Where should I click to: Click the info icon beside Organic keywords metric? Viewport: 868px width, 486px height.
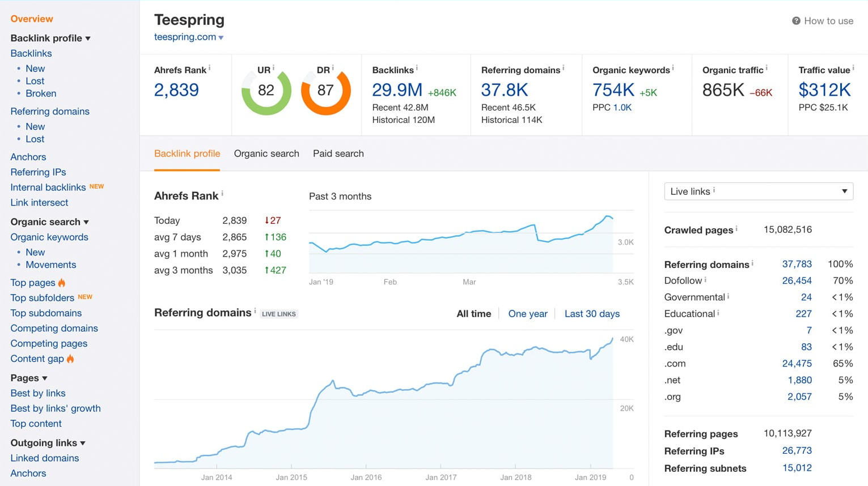pyautogui.click(x=673, y=68)
